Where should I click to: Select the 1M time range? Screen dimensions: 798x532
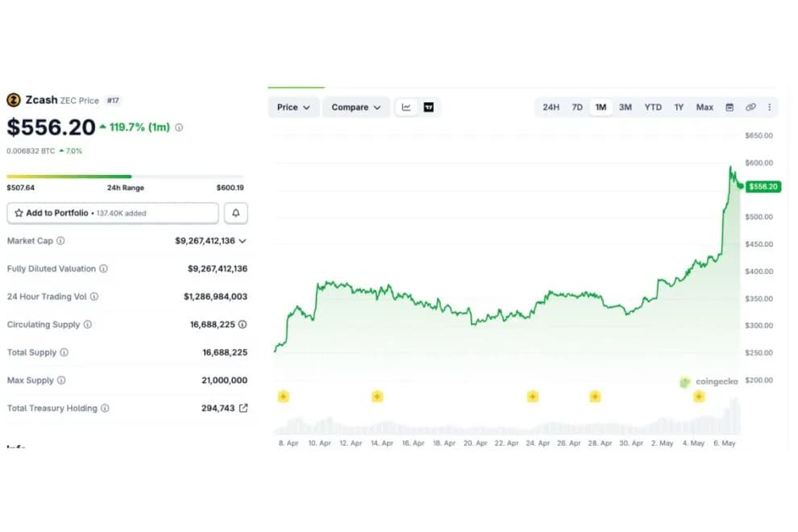601,107
